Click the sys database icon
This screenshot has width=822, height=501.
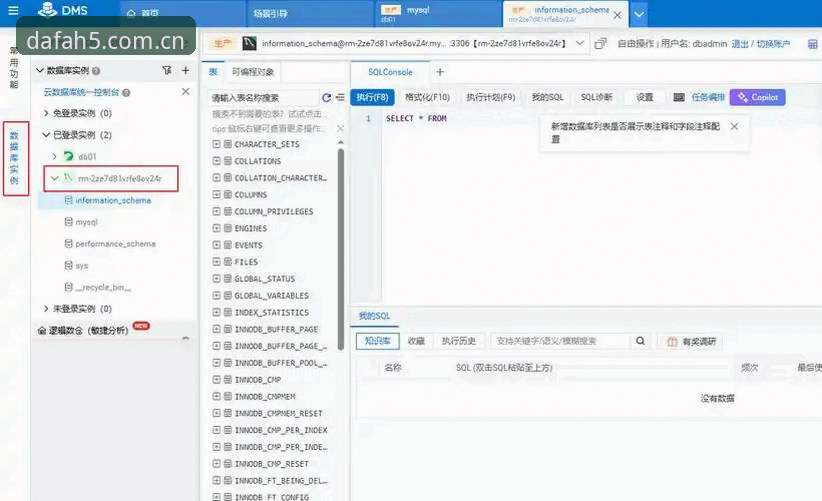pos(68,266)
